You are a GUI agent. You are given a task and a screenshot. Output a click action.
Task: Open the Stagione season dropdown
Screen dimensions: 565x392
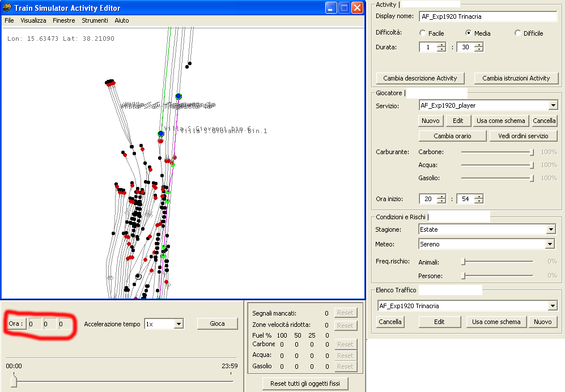pyautogui.click(x=550, y=229)
